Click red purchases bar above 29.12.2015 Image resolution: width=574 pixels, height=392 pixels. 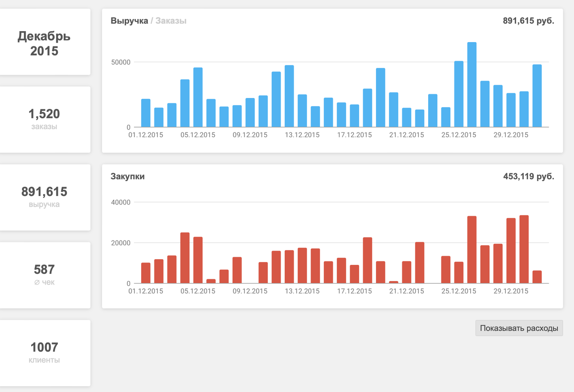click(x=511, y=251)
